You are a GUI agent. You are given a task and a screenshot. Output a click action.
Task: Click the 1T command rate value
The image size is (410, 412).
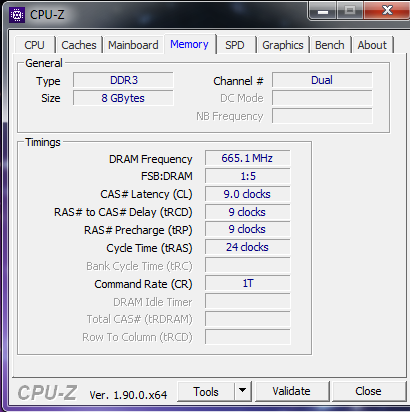coord(247,283)
